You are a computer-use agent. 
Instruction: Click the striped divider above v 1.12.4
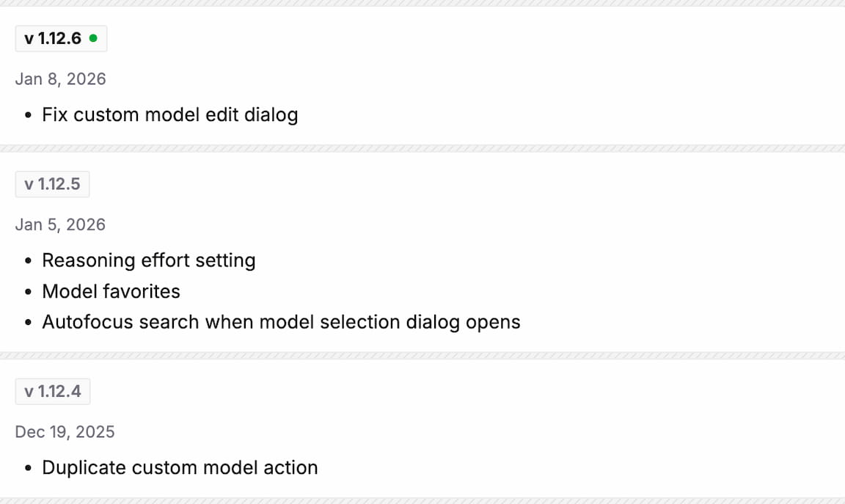422,355
